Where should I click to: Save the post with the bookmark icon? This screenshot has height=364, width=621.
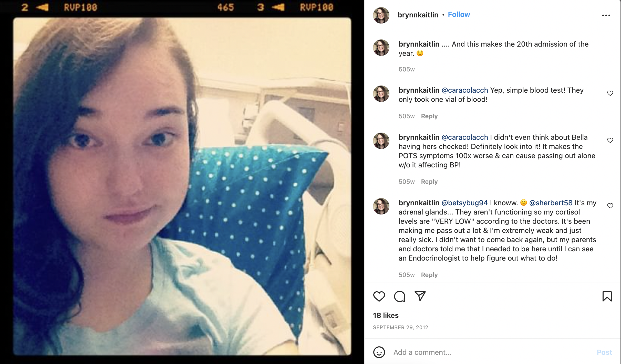(x=607, y=296)
